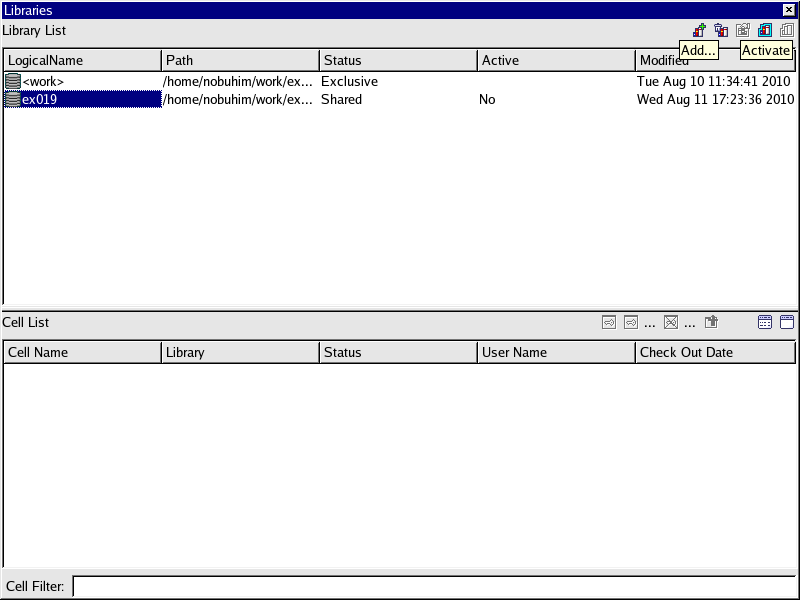Click the Active column header
Viewport: 800px width, 600px height.
(x=556, y=60)
